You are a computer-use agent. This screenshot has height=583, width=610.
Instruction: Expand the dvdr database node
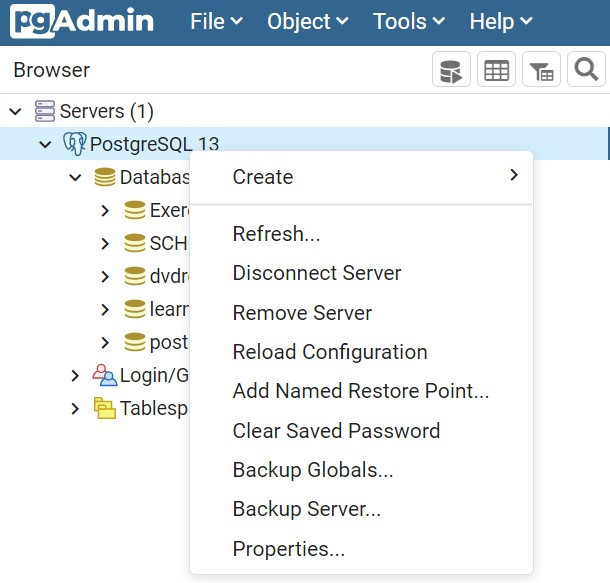pyautogui.click(x=105, y=277)
